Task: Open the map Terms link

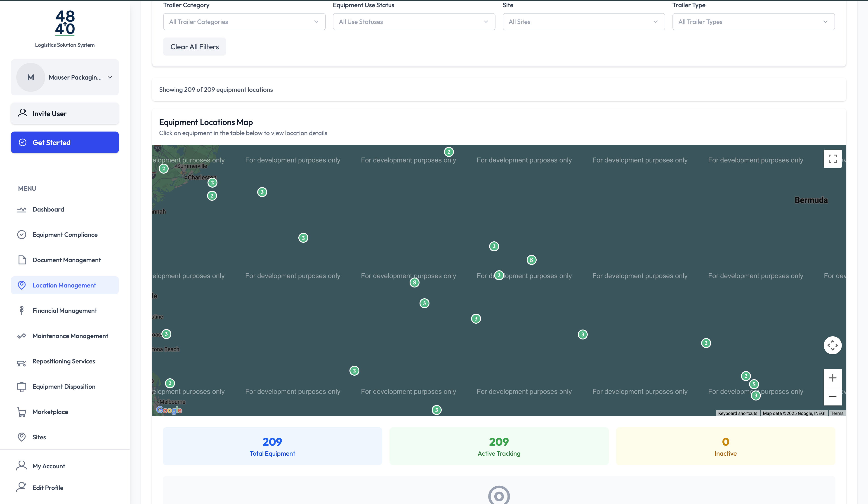Action: pyautogui.click(x=837, y=413)
